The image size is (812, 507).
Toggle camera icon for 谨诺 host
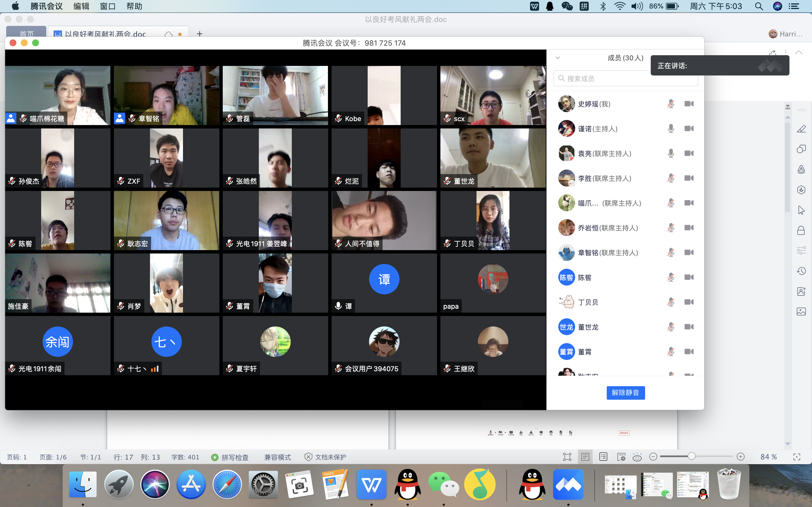click(689, 129)
